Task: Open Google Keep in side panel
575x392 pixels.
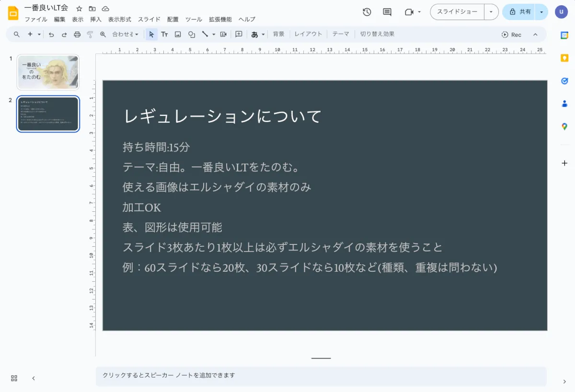Action: pos(564,58)
